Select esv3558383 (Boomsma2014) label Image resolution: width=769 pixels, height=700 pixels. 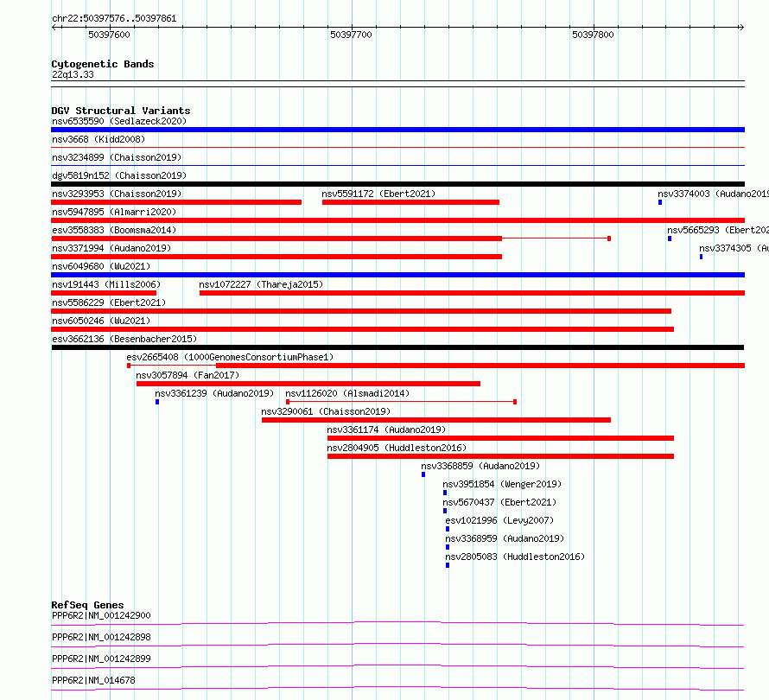point(114,230)
